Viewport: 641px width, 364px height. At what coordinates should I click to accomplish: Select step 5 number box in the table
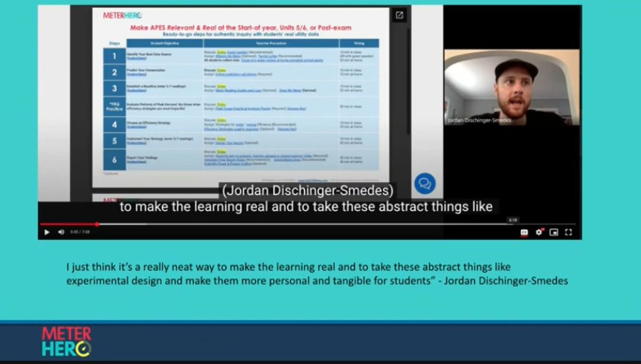pos(114,140)
